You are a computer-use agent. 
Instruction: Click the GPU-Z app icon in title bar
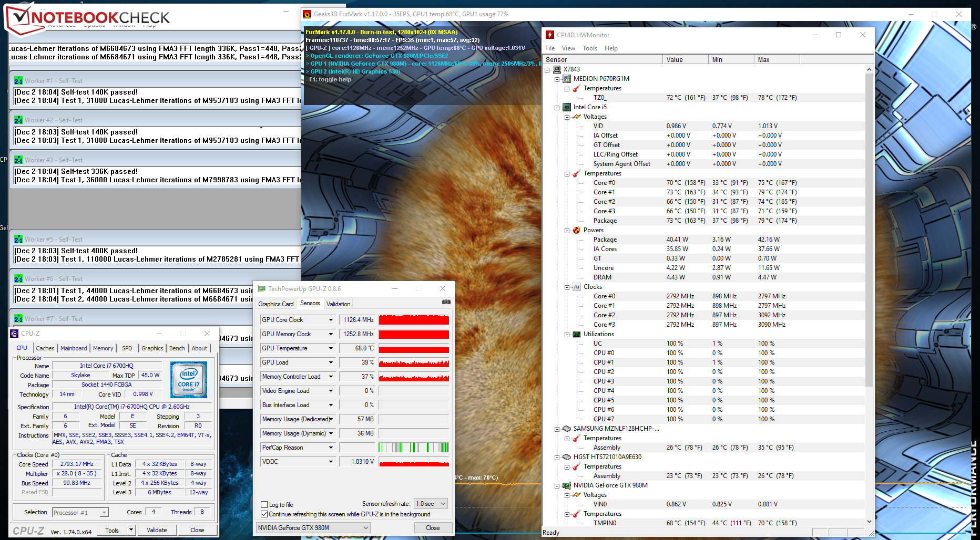click(x=262, y=288)
